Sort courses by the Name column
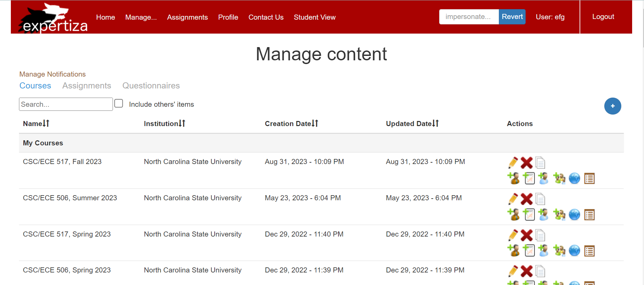Image resolution: width=644 pixels, height=285 pixels. point(46,124)
